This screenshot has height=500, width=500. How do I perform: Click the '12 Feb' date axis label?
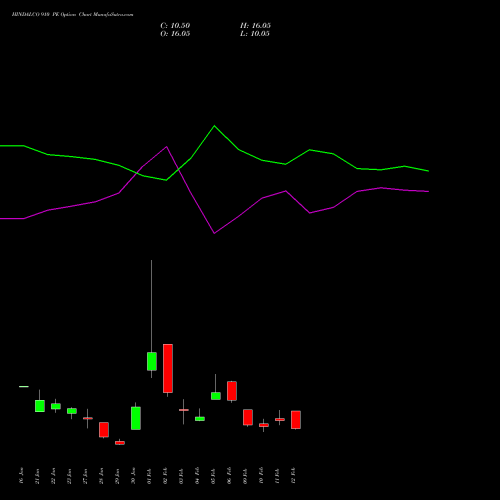tap(293, 476)
